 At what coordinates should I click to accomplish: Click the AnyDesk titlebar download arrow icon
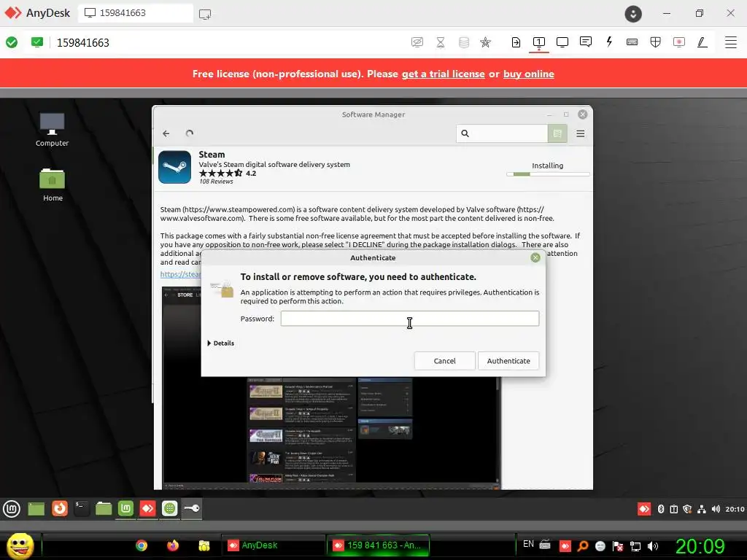click(633, 14)
